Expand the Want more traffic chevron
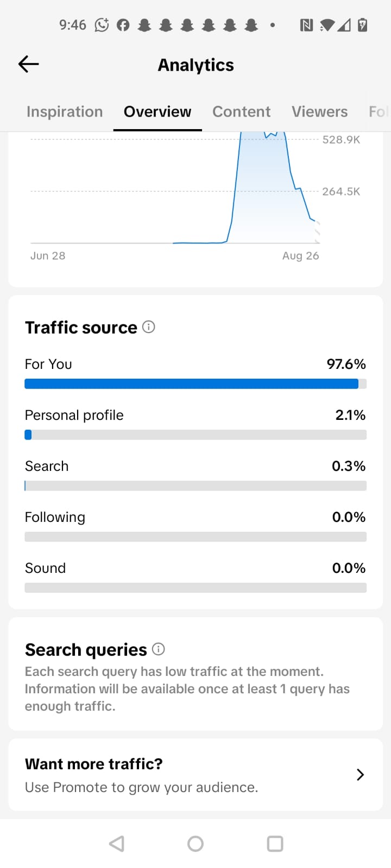This screenshot has height=868, width=391. (x=360, y=774)
